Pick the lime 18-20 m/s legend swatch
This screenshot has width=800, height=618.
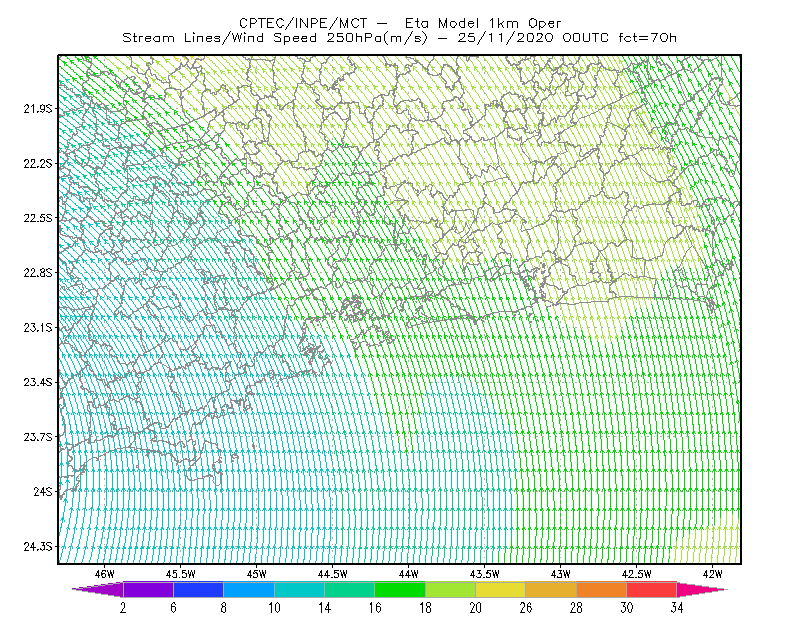pos(451,589)
